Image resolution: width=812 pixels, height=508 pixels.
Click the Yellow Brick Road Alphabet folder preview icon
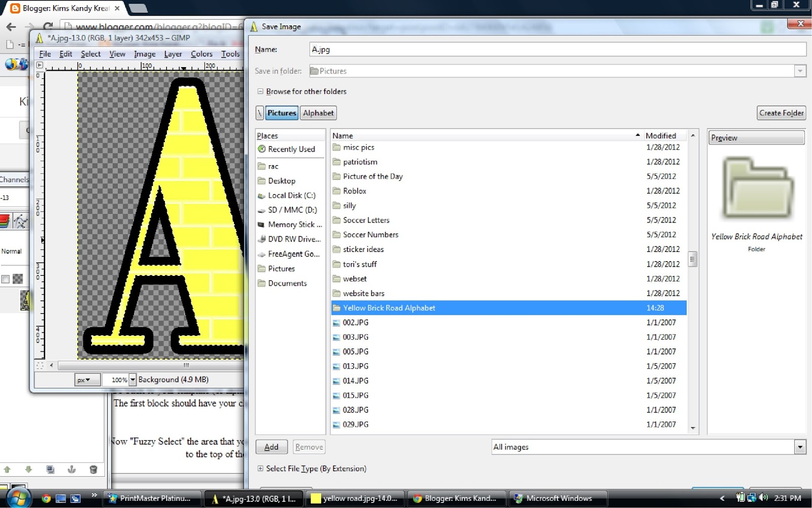[756, 188]
